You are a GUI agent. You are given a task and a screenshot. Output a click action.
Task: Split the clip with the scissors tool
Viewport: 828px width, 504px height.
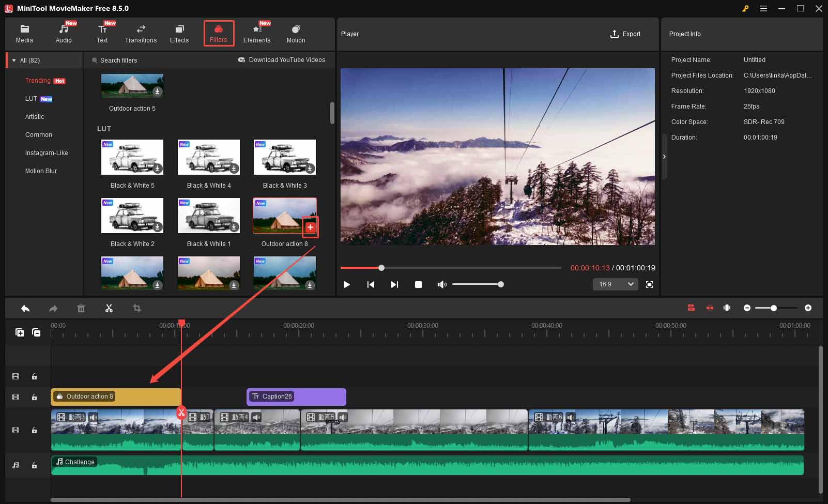pyautogui.click(x=109, y=308)
